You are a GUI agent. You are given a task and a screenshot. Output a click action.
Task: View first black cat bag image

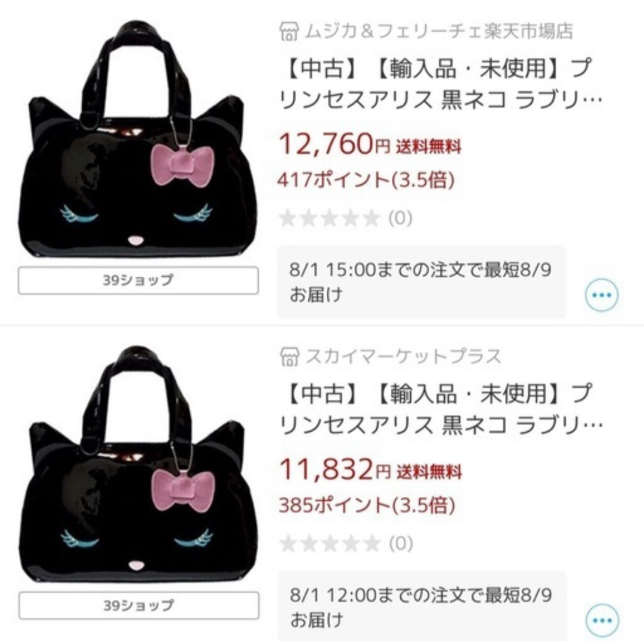(x=138, y=140)
